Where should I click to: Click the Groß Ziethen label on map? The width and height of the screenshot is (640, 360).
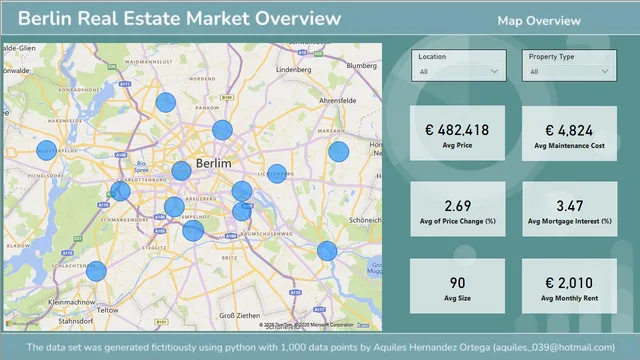coord(240,316)
